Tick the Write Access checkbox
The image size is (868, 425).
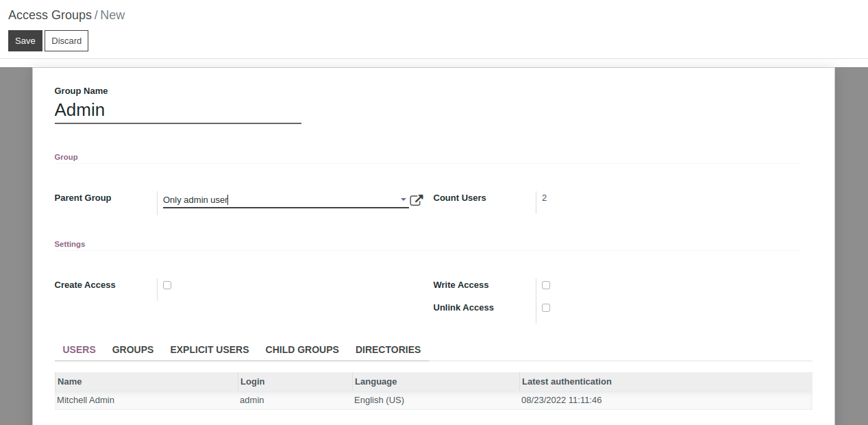(x=546, y=285)
